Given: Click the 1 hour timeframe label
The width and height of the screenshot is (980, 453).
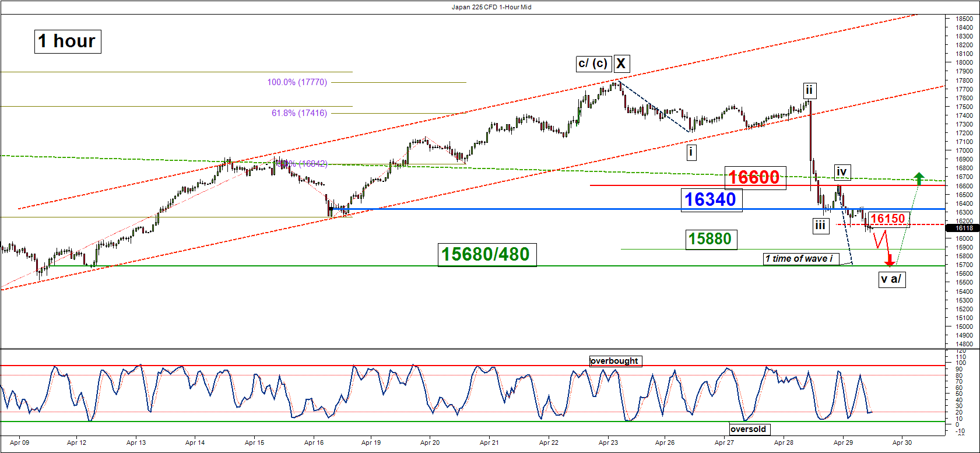Looking at the screenshot, I should tap(67, 41).
